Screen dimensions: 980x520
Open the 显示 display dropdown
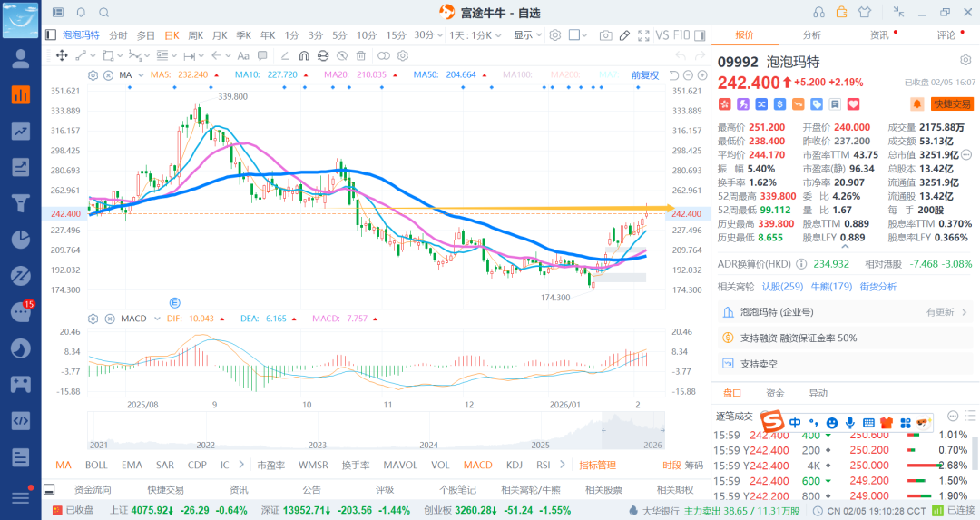(x=526, y=35)
